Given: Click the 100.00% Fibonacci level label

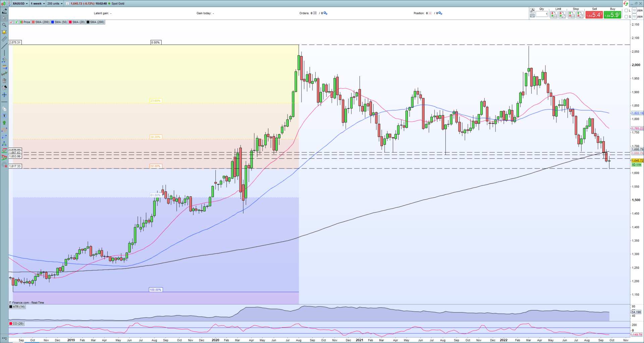Looking at the screenshot, I should point(156,290).
